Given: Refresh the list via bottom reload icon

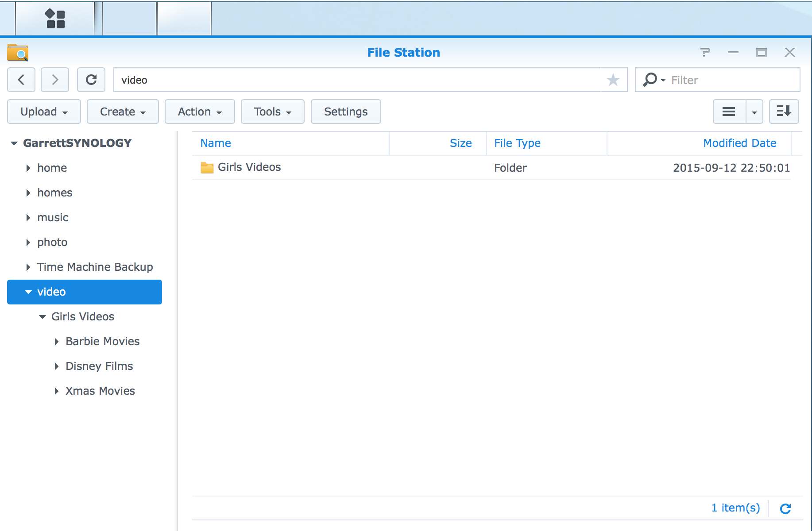Looking at the screenshot, I should [785, 508].
